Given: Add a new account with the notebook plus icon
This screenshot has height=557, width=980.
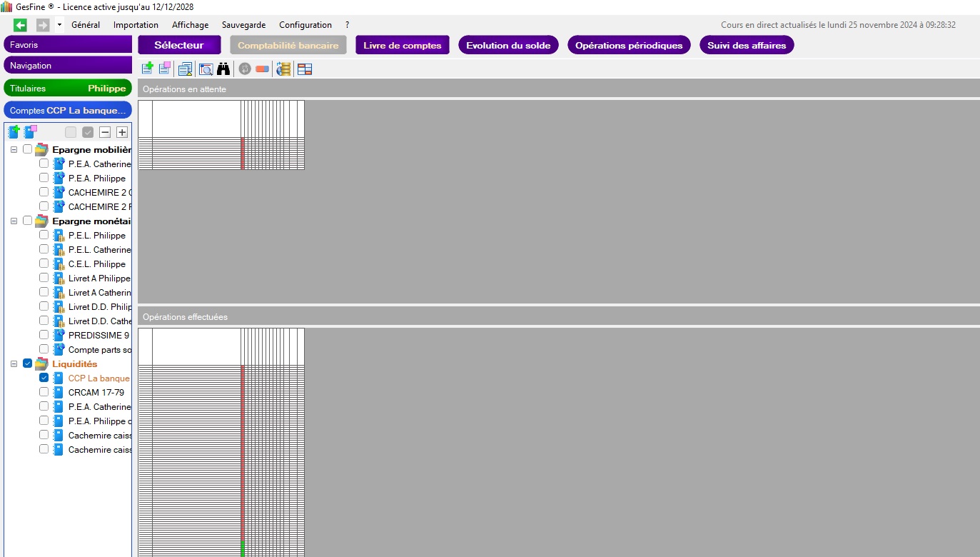Looking at the screenshot, I should (x=14, y=132).
